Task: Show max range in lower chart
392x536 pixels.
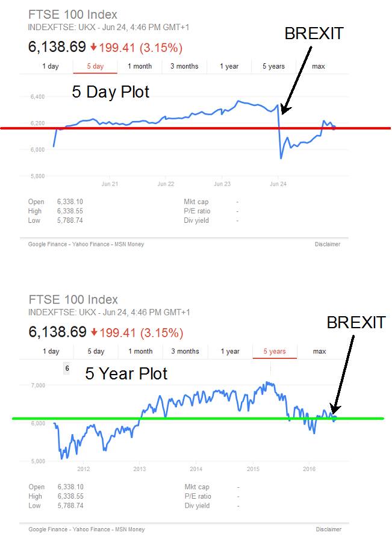Action: 319,351
